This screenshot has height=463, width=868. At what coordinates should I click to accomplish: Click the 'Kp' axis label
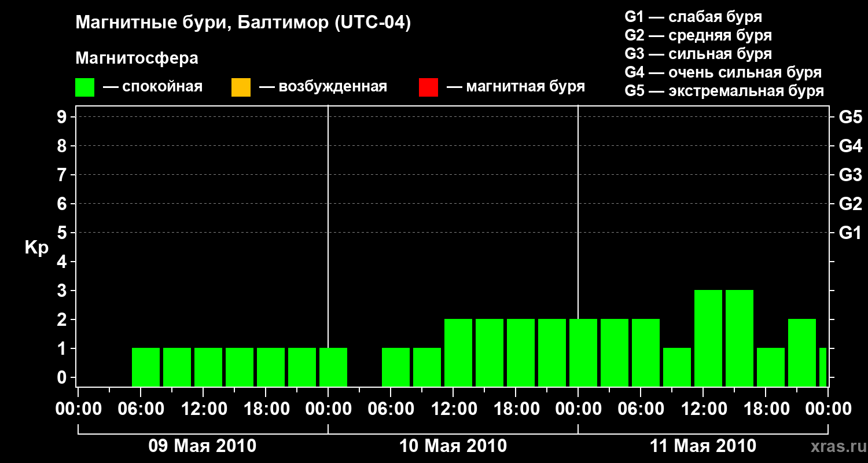tap(36, 248)
